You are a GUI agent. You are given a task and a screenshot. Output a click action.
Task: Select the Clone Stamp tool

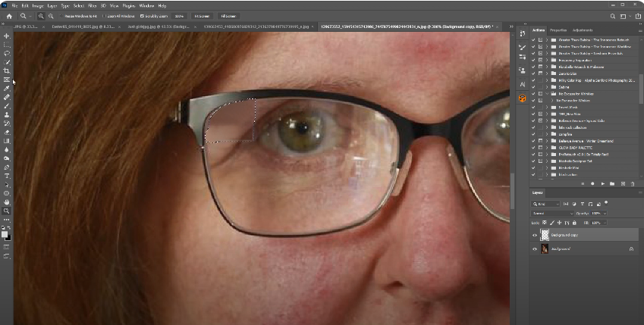click(7, 114)
